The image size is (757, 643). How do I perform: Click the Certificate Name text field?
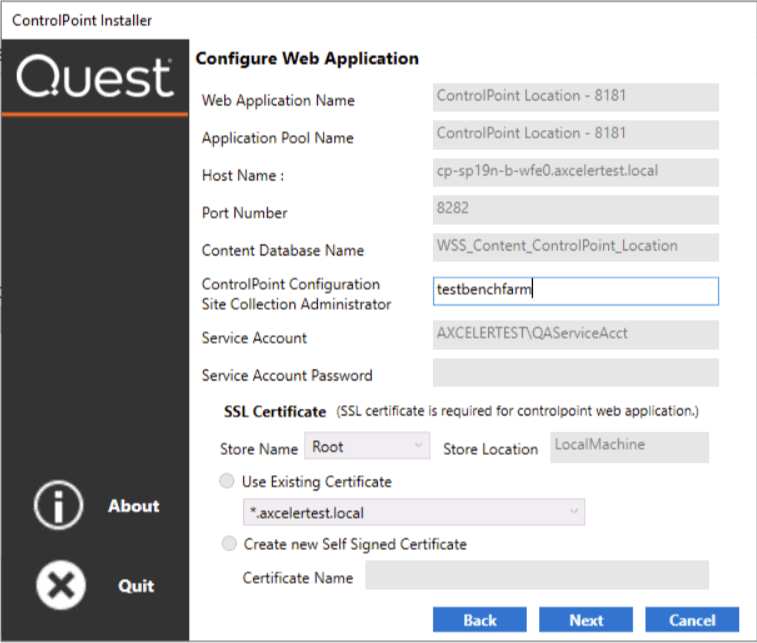point(536,576)
